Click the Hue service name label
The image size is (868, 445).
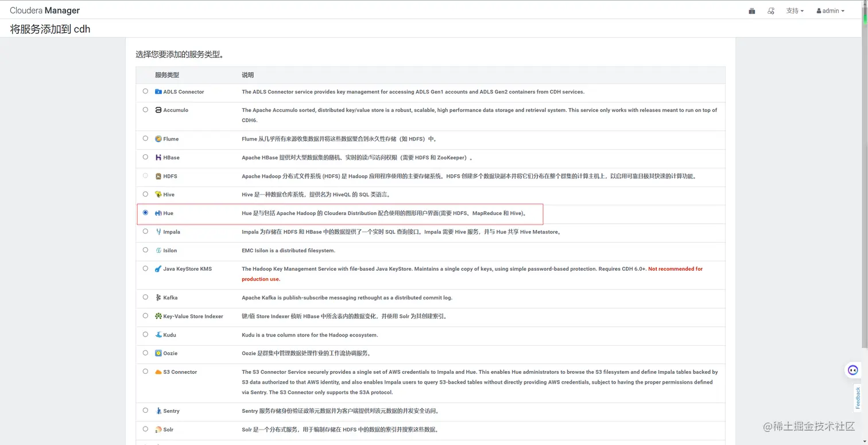pyautogui.click(x=168, y=213)
